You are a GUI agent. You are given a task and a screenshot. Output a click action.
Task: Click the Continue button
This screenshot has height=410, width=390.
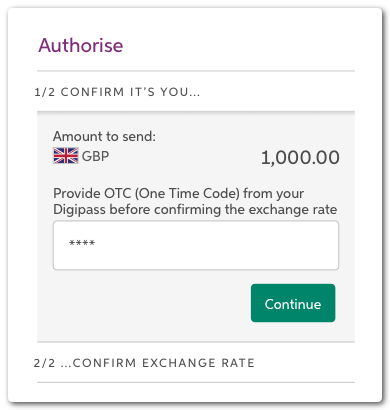tap(293, 303)
